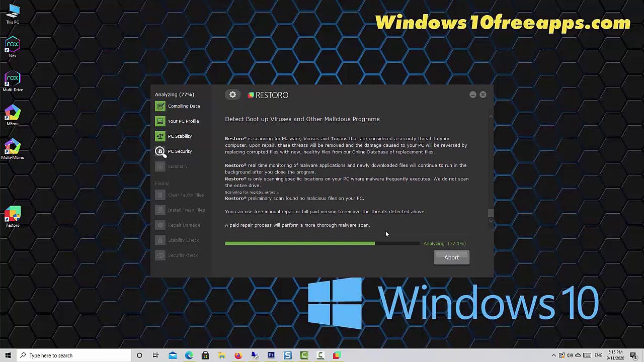Click the 'Detect Boot up Viruses' heading
644x362 pixels.
302,119
